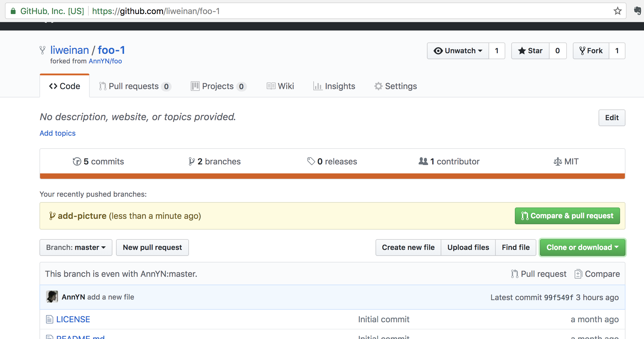Open the 0 releases page
This screenshot has width=644, height=339.
332,161
